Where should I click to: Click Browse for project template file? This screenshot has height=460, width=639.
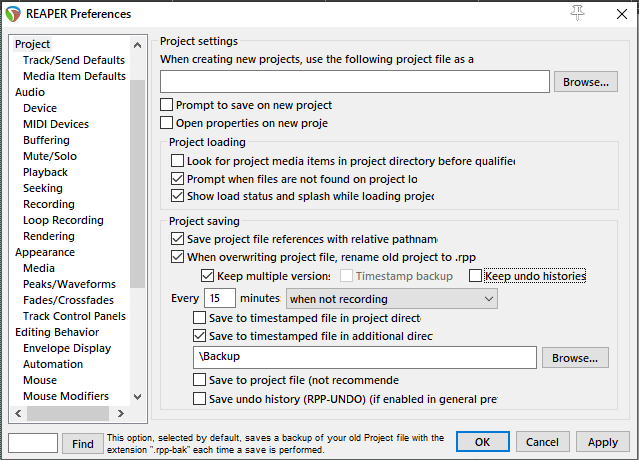tap(584, 82)
